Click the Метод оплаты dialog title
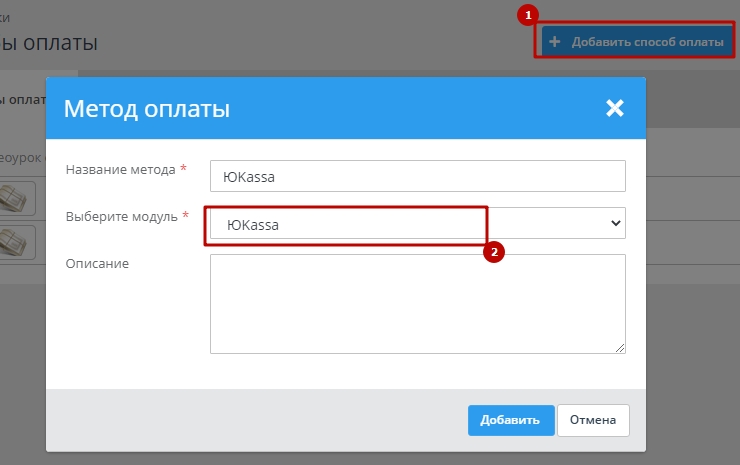The width and height of the screenshot is (740, 465). (x=147, y=108)
